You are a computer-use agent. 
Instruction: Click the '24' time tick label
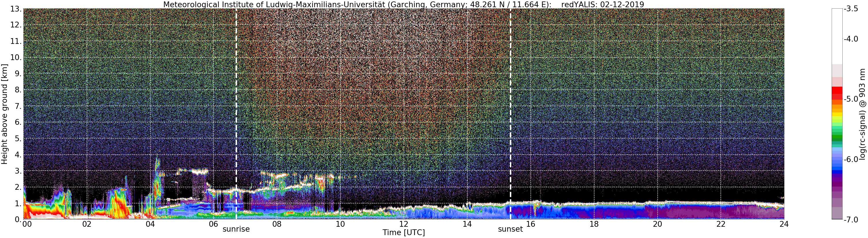pos(784,224)
